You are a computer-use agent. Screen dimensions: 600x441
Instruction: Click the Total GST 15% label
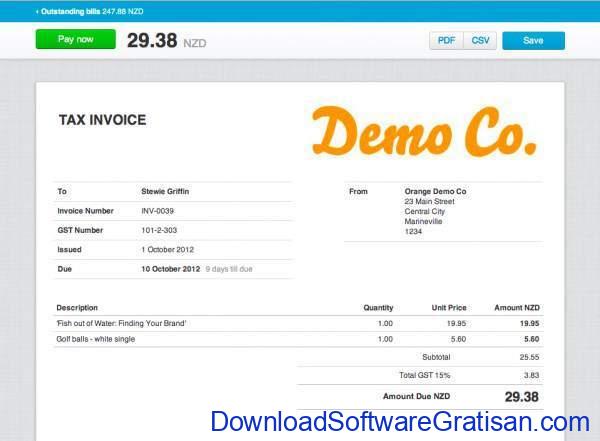[x=425, y=375]
